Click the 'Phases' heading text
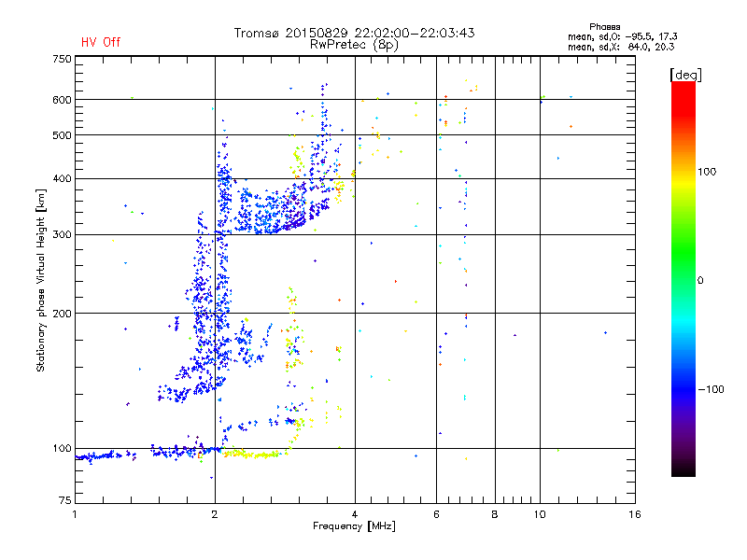Viewport: 747px width, 560px height. point(604,27)
